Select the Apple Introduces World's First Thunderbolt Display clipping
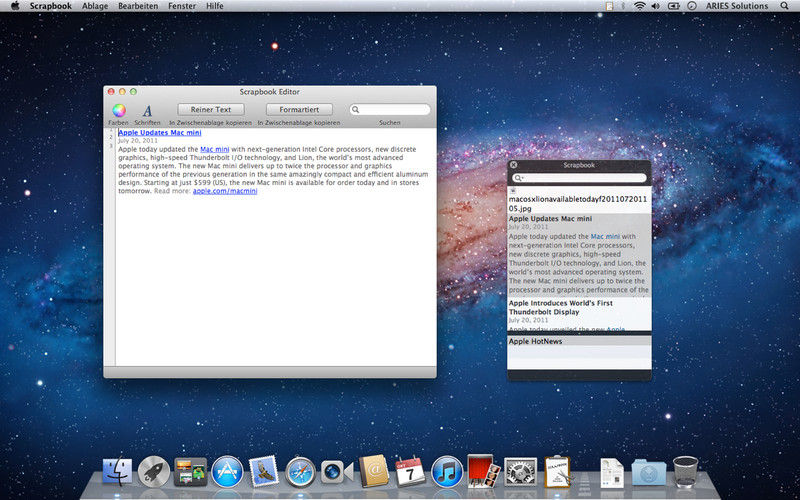This screenshot has height=500, width=800. pyautogui.click(x=579, y=314)
